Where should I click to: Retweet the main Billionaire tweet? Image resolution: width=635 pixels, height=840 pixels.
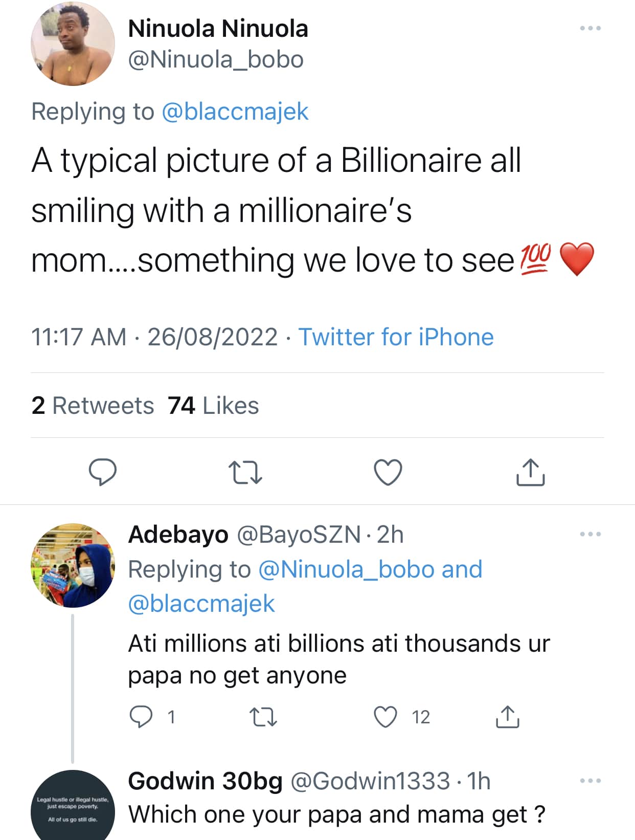245,472
